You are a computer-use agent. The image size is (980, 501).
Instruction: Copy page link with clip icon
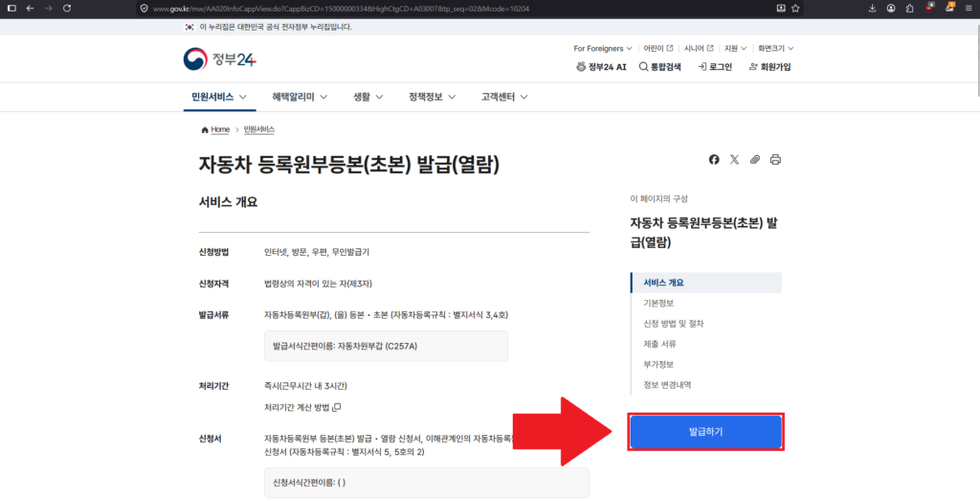tap(755, 159)
